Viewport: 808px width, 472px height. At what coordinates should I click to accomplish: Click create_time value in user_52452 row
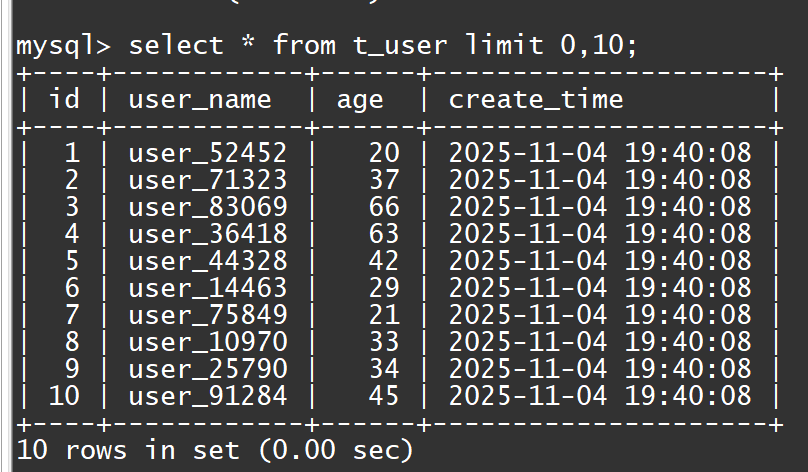(x=600, y=153)
